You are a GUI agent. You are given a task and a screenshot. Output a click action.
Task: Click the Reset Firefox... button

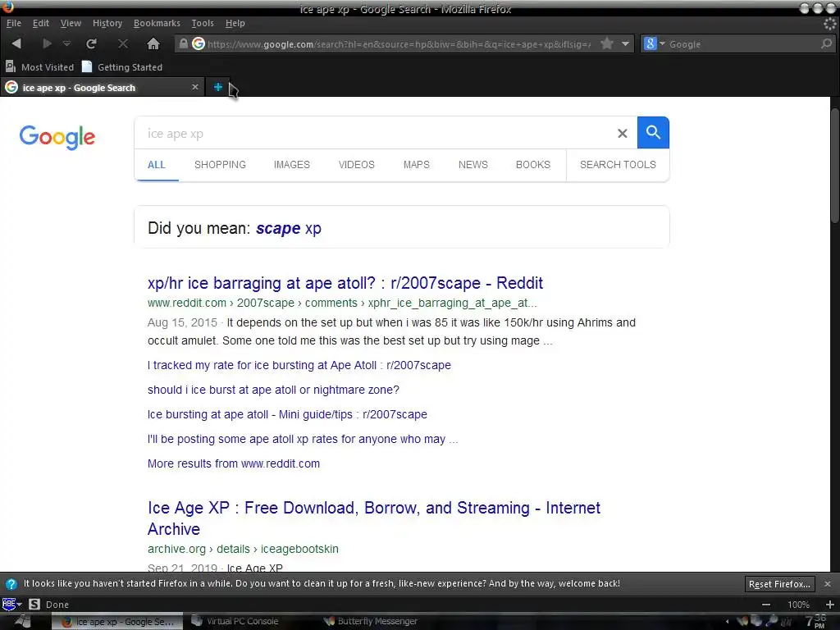coord(779,584)
